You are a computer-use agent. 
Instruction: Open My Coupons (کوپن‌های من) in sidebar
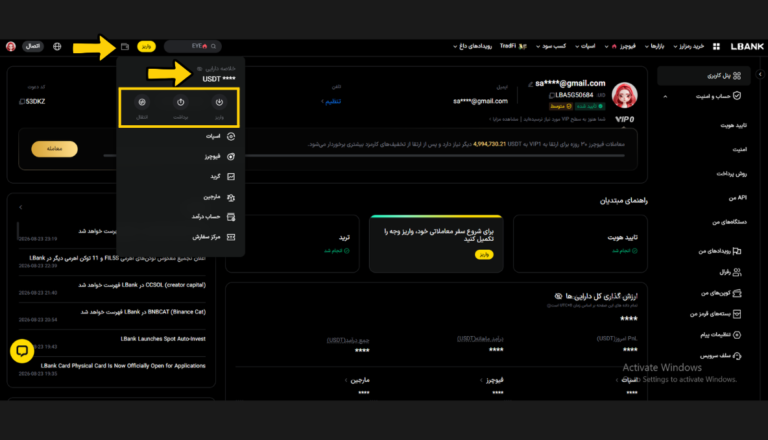point(721,293)
